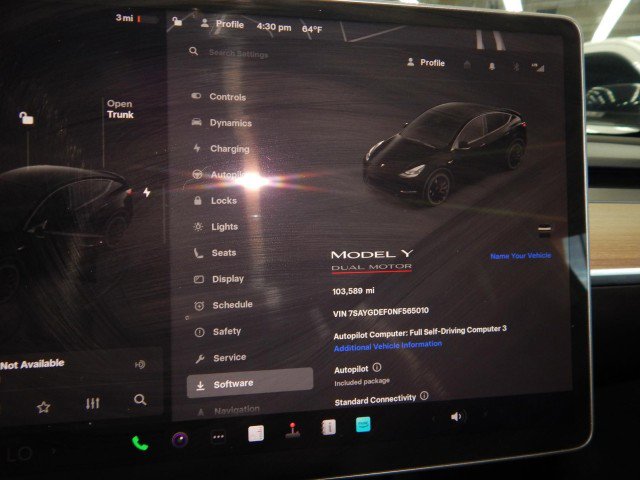Tap the notification bell icon
Viewport: 640px width, 480px height.
491,64
